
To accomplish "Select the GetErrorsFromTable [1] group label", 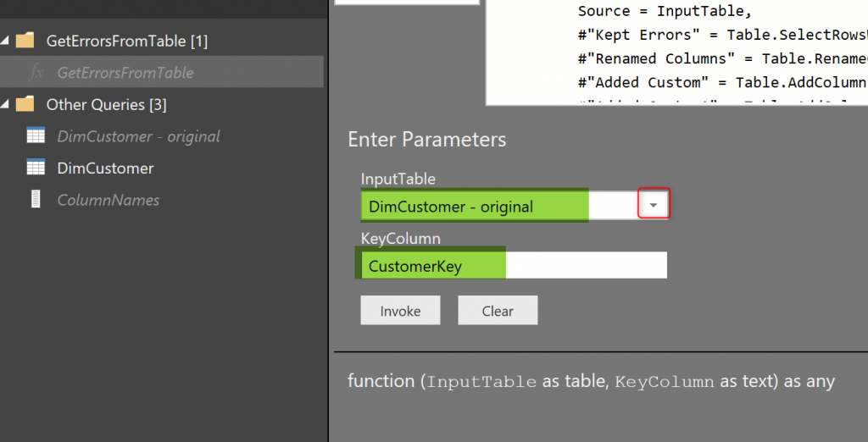I will click(x=126, y=41).
